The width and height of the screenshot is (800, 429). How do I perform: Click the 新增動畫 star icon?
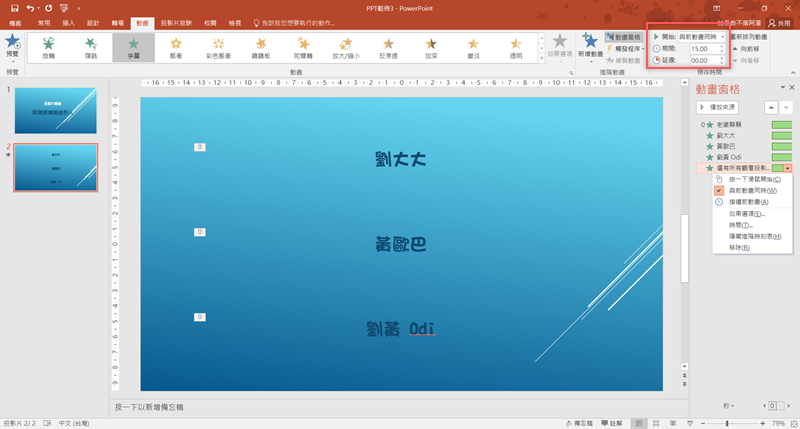(590, 42)
